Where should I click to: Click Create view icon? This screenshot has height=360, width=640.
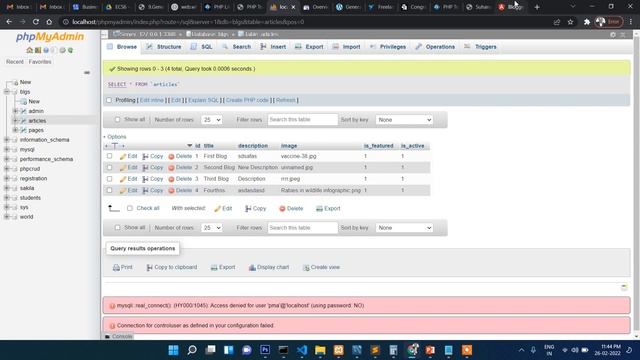point(306,268)
